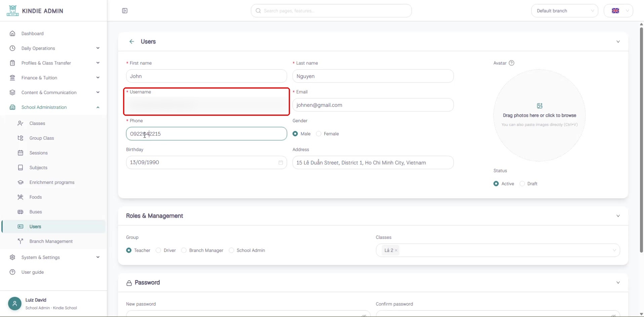Set status to Draft
This screenshot has width=644, height=317.
(522, 184)
